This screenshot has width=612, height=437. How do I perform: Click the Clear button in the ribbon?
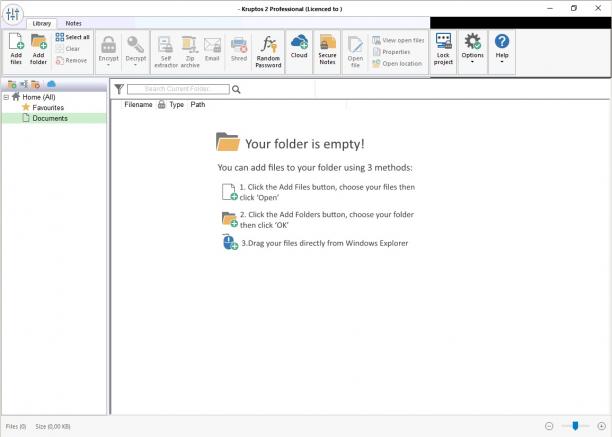click(x=68, y=49)
